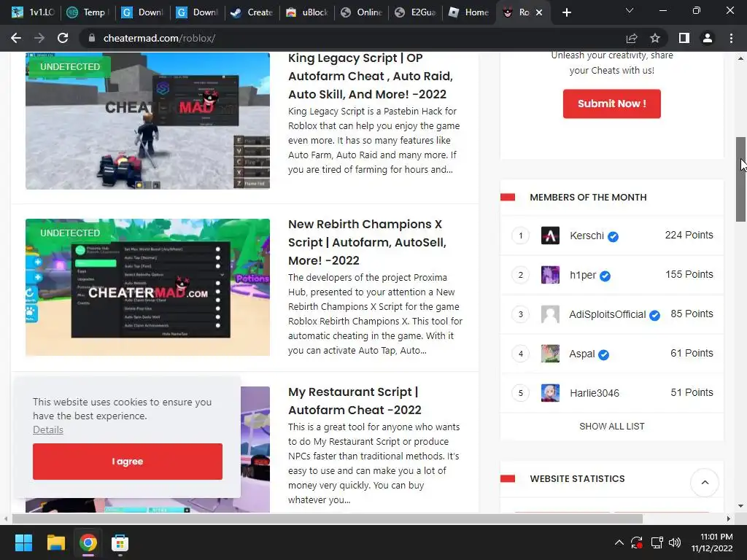Reload the cheatermad.com page

click(x=63, y=38)
